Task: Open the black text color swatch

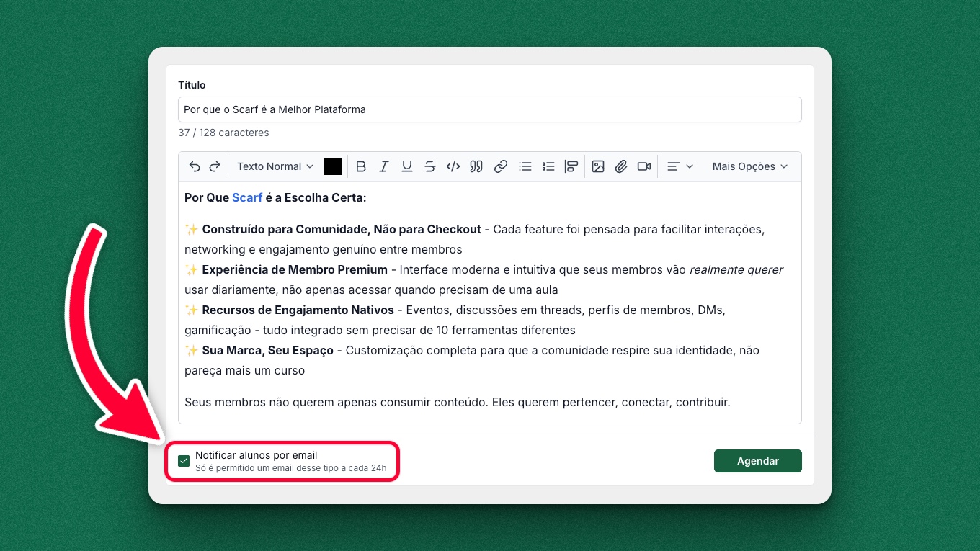Action: tap(333, 166)
